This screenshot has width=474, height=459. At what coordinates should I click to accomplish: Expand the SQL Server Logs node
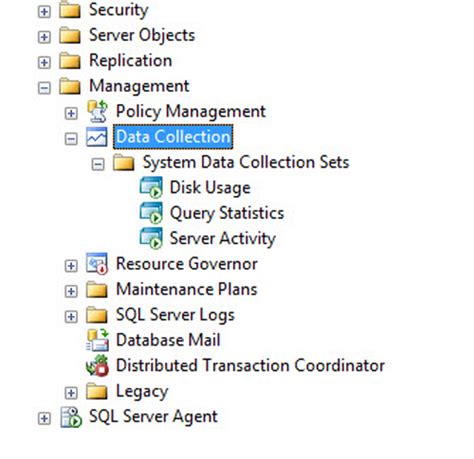[71, 317]
